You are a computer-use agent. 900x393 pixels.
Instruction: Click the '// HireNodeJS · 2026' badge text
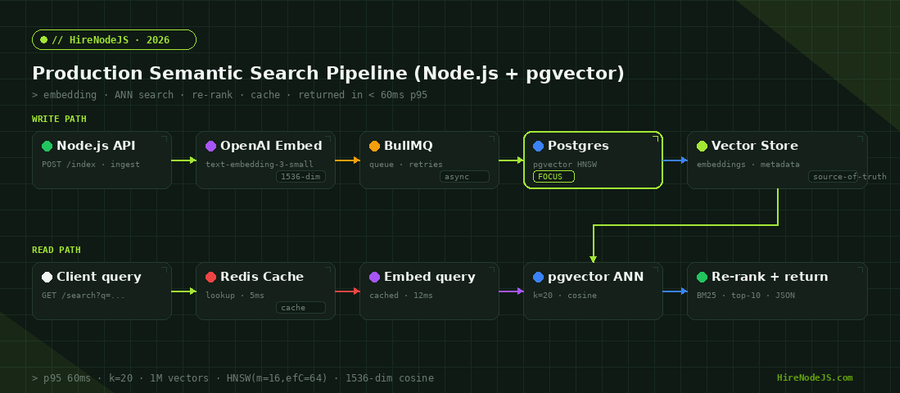(x=110, y=40)
